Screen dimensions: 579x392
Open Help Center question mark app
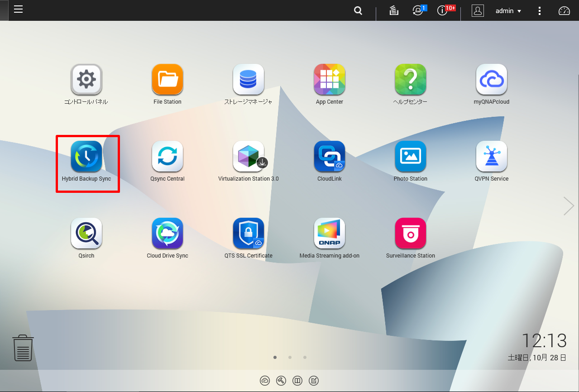[411, 80]
